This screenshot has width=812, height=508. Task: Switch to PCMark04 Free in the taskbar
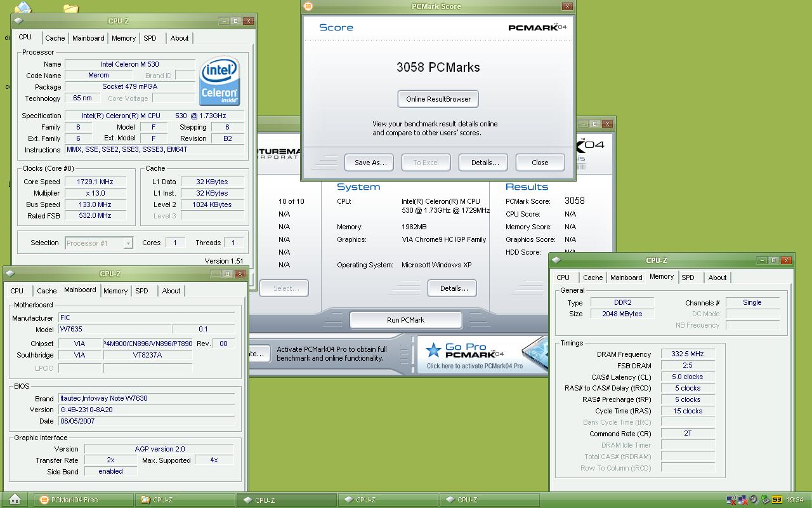82,500
